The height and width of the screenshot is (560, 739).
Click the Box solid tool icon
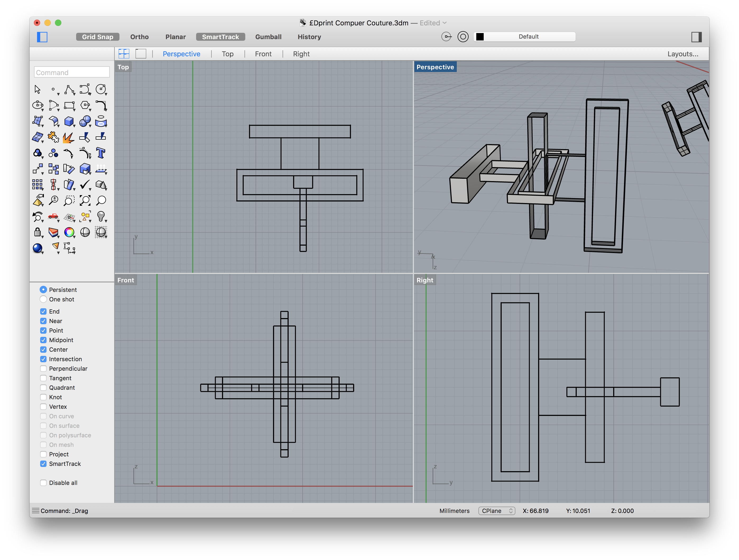tap(69, 121)
